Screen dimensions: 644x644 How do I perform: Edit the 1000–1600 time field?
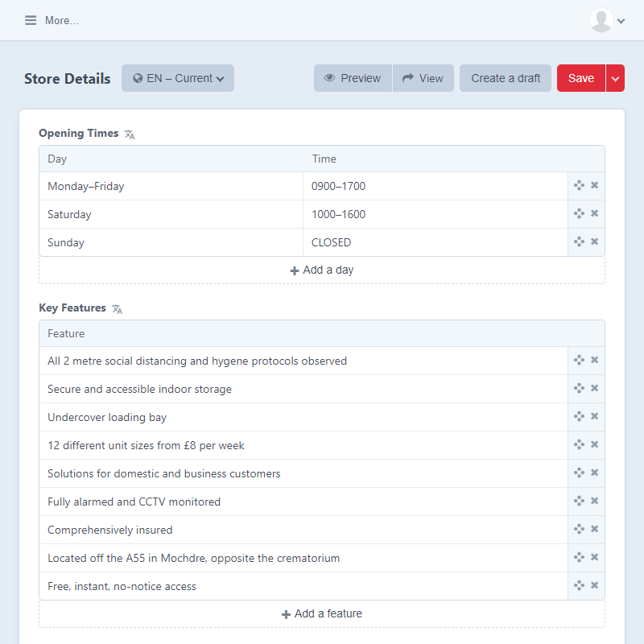436,214
